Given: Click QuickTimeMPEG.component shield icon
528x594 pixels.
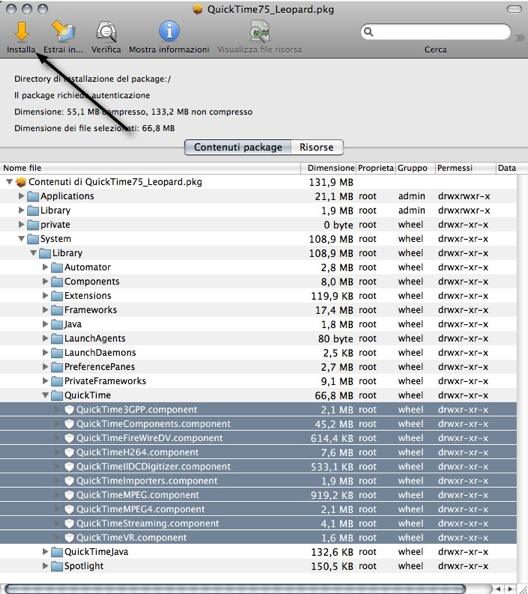Looking at the screenshot, I should click(69, 495).
